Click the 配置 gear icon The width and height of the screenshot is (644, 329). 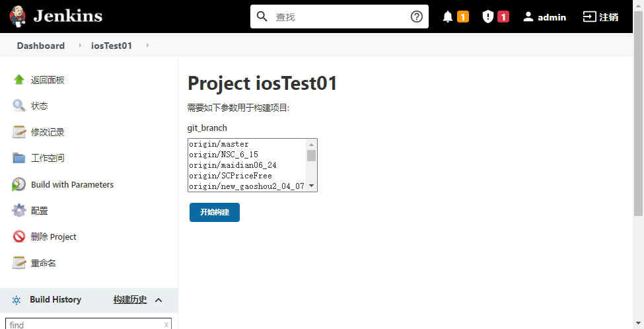coord(19,211)
